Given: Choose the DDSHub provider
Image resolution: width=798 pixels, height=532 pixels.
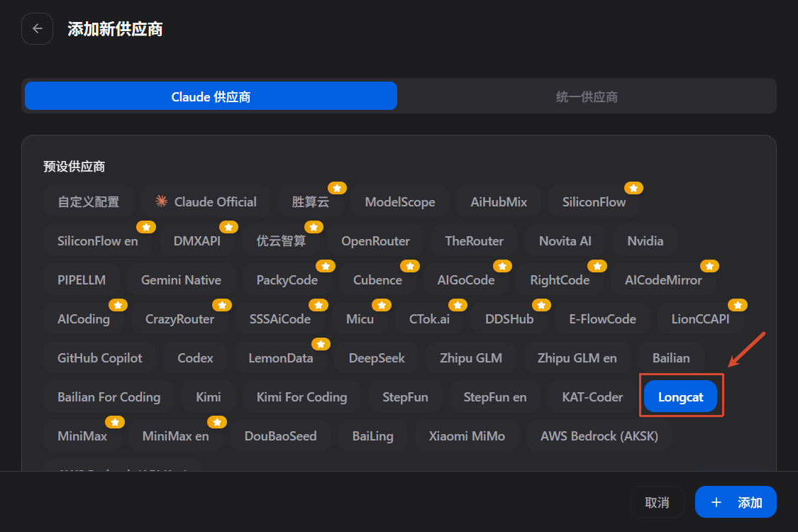Looking at the screenshot, I should point(509,319).
